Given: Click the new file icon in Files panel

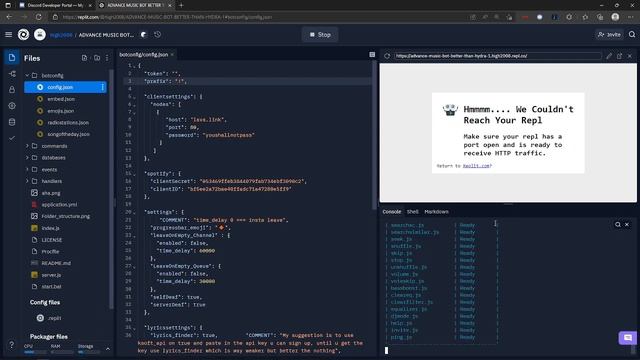Looking at the screenshot, I should 84,58.
